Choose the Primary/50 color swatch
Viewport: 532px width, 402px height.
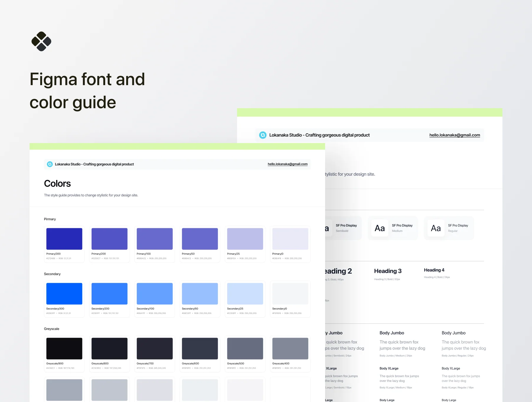pyautogui.click(x=200, y=239)
